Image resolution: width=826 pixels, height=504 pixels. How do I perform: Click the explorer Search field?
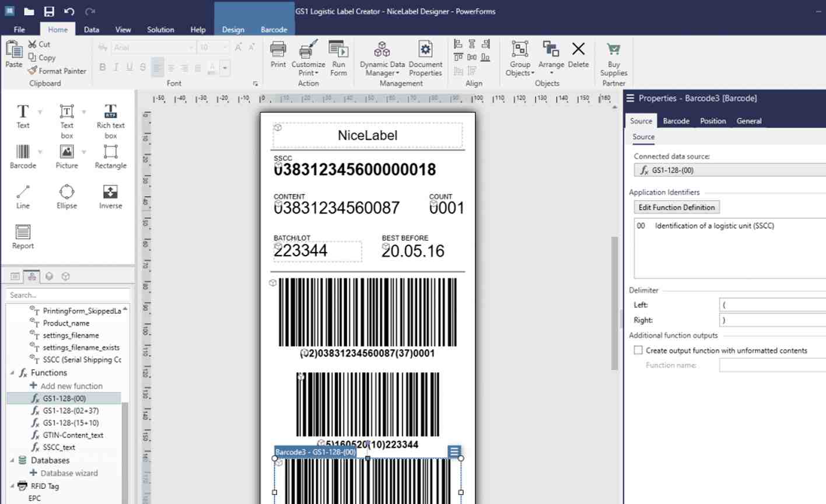point(68,295)
